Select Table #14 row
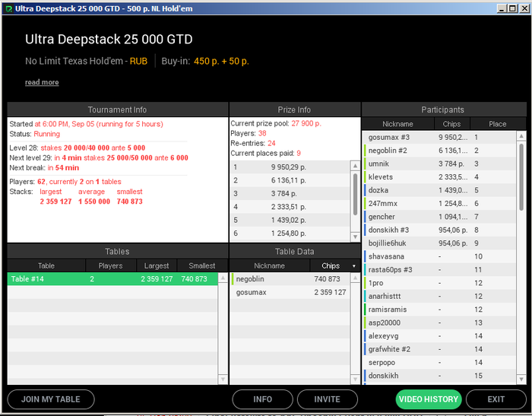Screen dimensions: 532x416 click(x=112, y=279)
